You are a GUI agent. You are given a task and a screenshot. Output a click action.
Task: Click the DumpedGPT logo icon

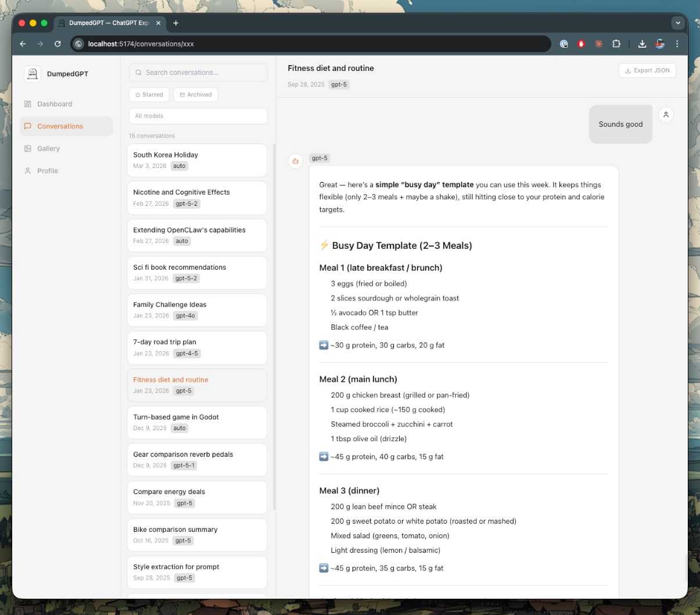[x=33, y=74]
